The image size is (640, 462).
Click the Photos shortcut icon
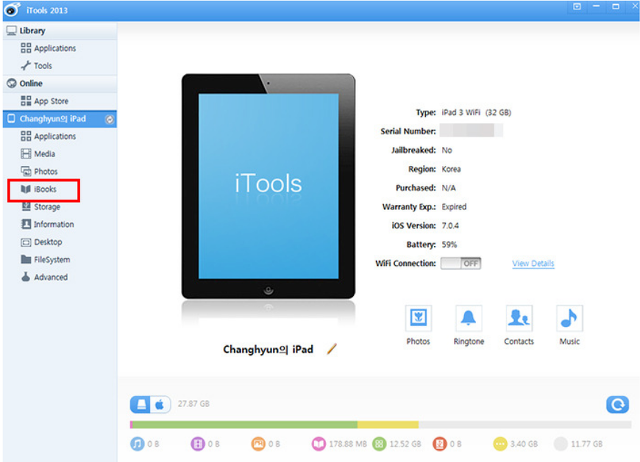(x=418, y=318)
